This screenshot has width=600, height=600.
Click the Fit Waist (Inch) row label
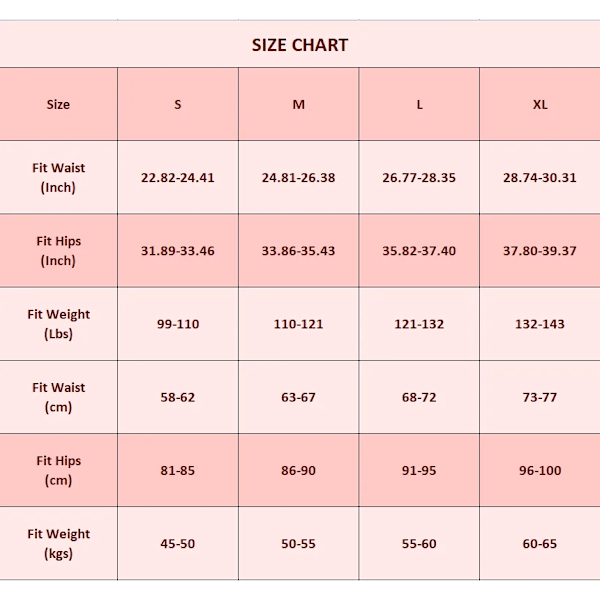point(58,177)
